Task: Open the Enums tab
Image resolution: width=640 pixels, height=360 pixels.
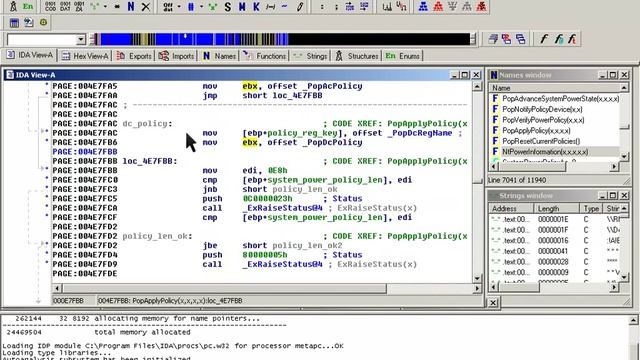Action: [402, 56]
